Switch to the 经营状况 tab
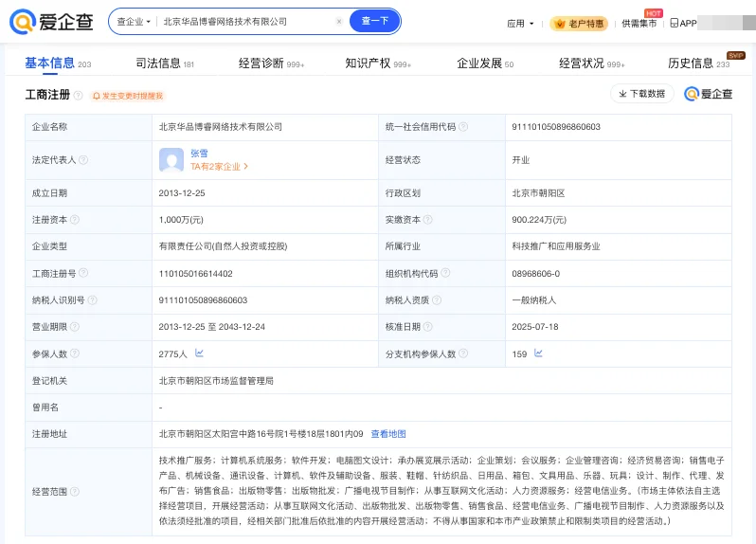 pos(591,63)
